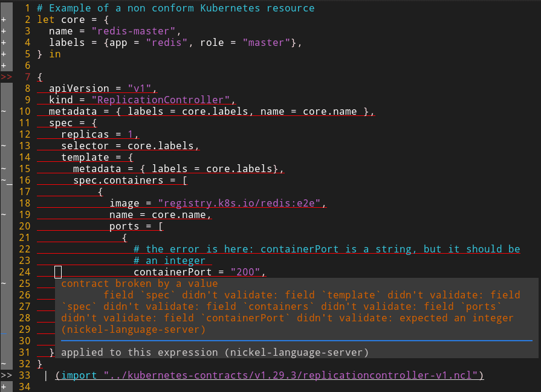Click the hollow cursor block on line 24

(58, 272)
